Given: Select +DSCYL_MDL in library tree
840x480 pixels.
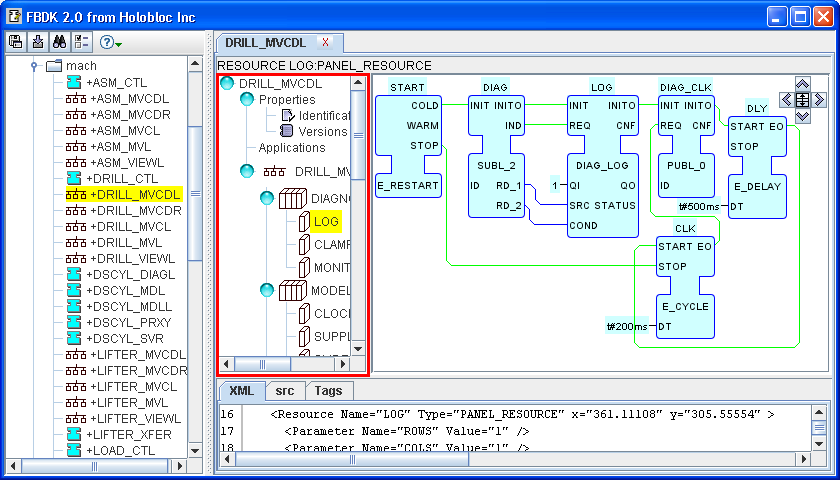Looking at the screenshot, I should click(125, 291).
